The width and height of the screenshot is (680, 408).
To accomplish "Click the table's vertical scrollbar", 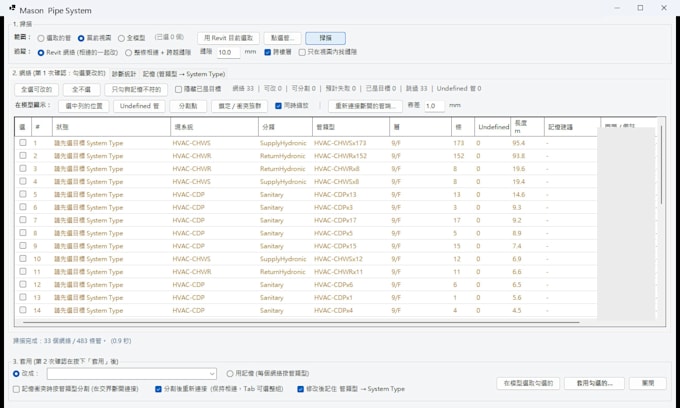I will (661, 165).
